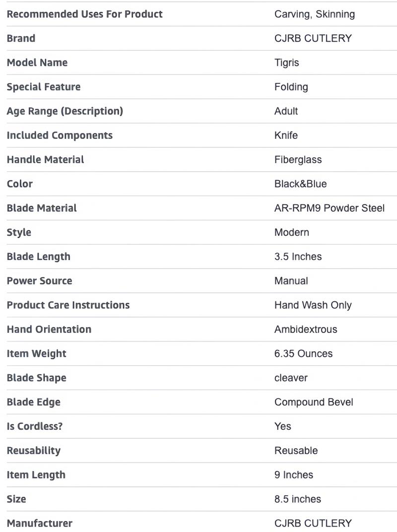Select the AR-RPM9 Powder Steel text
Viewport: 397px width, 532px height.
pyautogui.click(x=329, y=208)
